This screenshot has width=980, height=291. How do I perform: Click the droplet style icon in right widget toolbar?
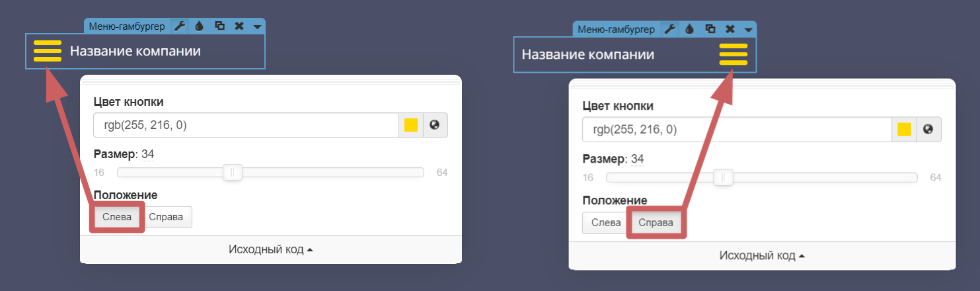689,29
